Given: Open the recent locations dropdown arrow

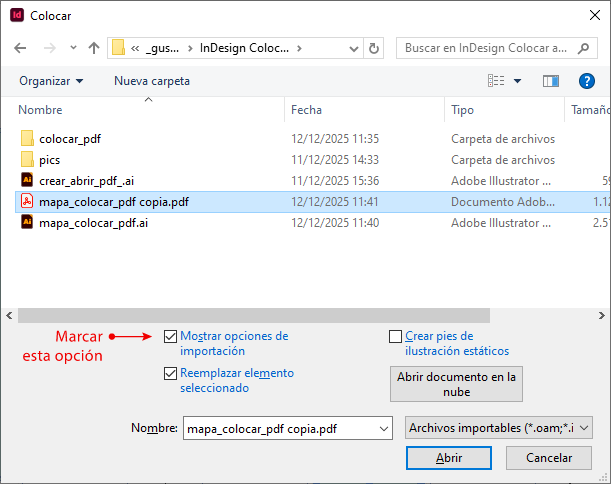Looking at the screenshot, I should (73, 48).
